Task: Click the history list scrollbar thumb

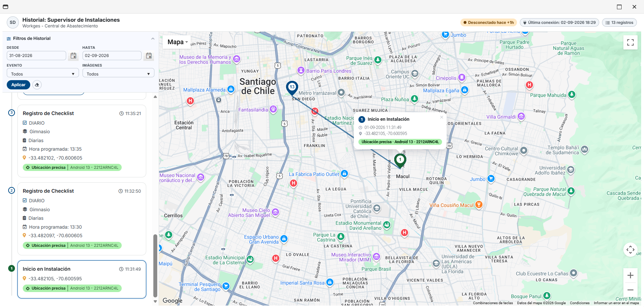Action: (155, 266)
